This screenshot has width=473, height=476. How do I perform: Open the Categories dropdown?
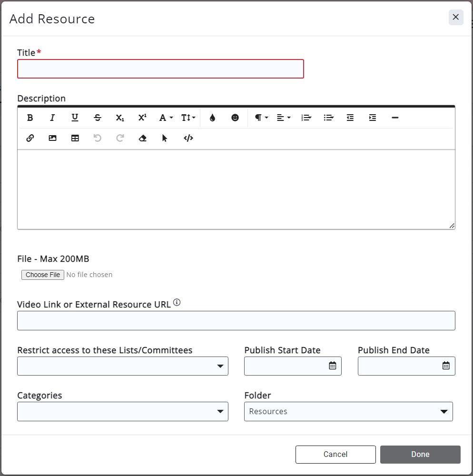(220, 411)
